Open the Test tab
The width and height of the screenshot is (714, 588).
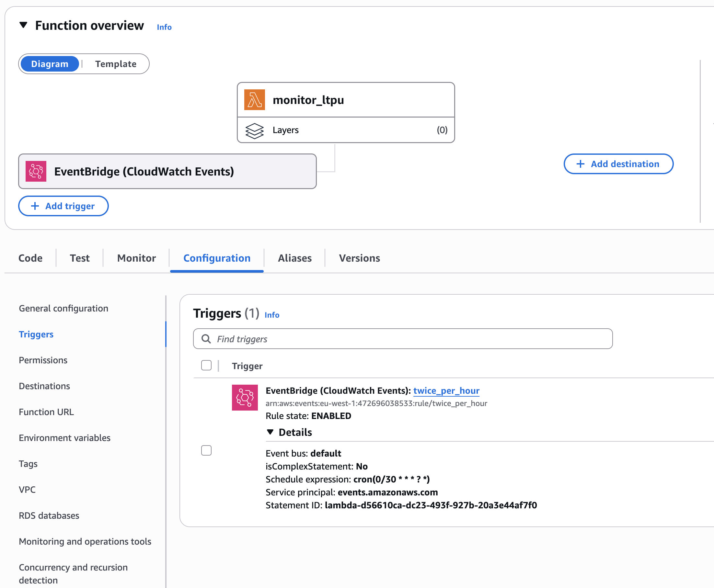pyautogui.click(x=80, y=258)
